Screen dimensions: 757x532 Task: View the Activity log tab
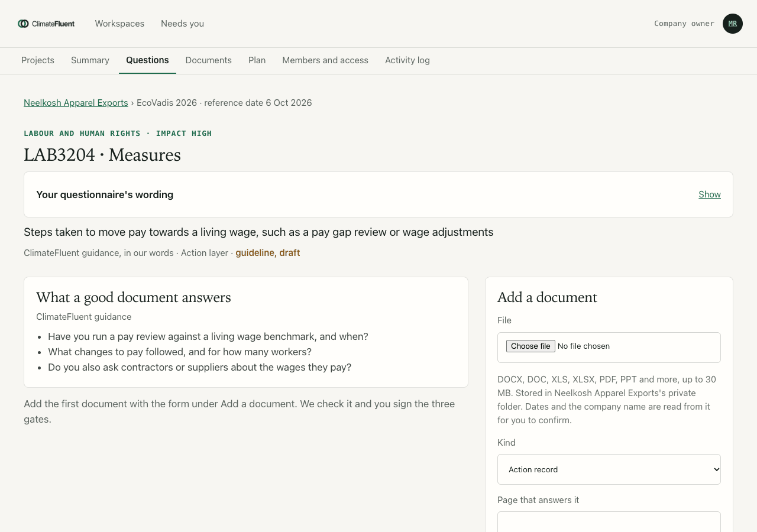(407, 60)
